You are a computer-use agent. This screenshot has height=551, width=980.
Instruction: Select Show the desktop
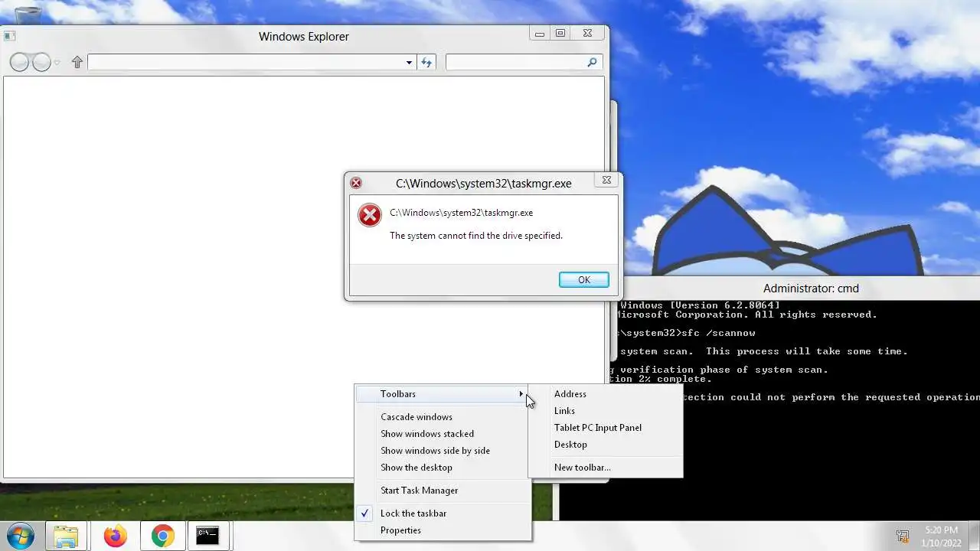pyautogui.click(x=416, y=468)
